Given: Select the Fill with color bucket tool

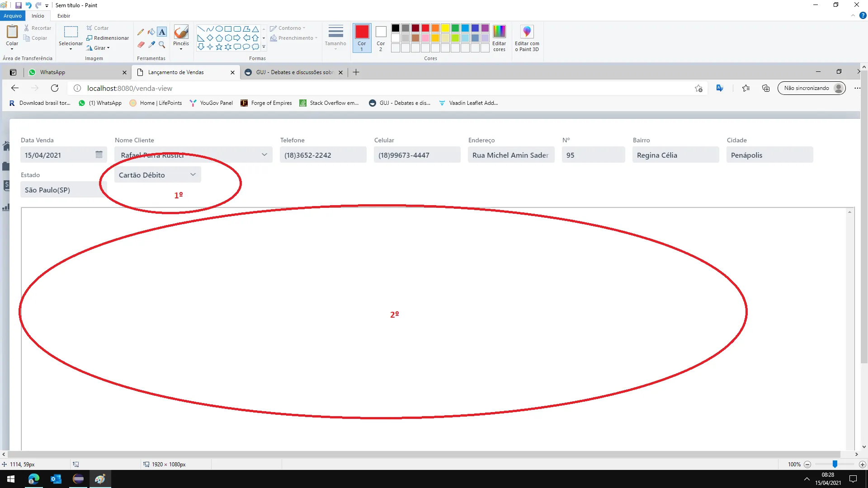Looking at the screenshot, I should click(x=151, y=32).
